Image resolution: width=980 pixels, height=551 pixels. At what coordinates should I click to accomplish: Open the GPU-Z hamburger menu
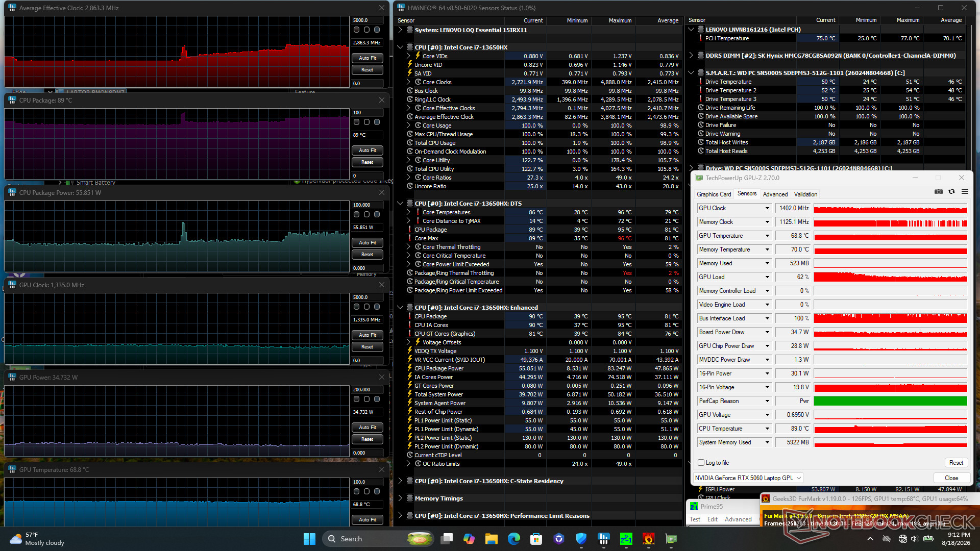tap(965, 192)
